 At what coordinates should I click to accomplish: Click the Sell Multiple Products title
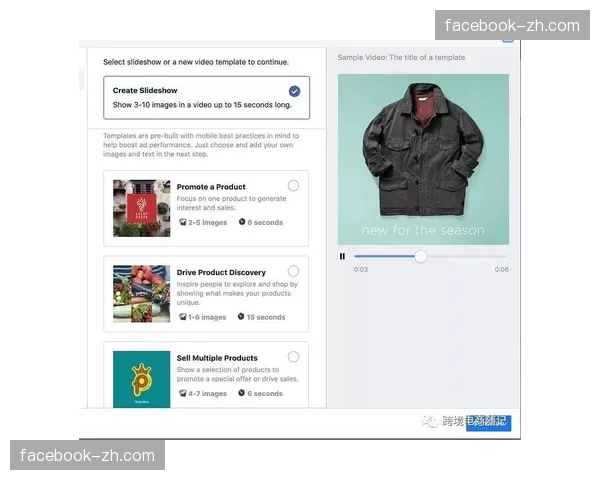(217, 358)
